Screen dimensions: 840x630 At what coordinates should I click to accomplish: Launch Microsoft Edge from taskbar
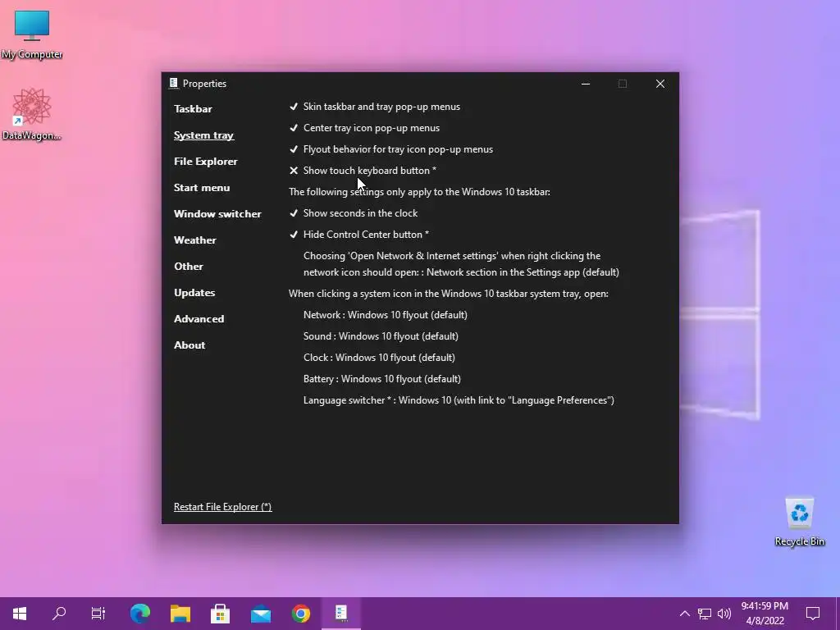pyautogui.click(x=140, y=614)
